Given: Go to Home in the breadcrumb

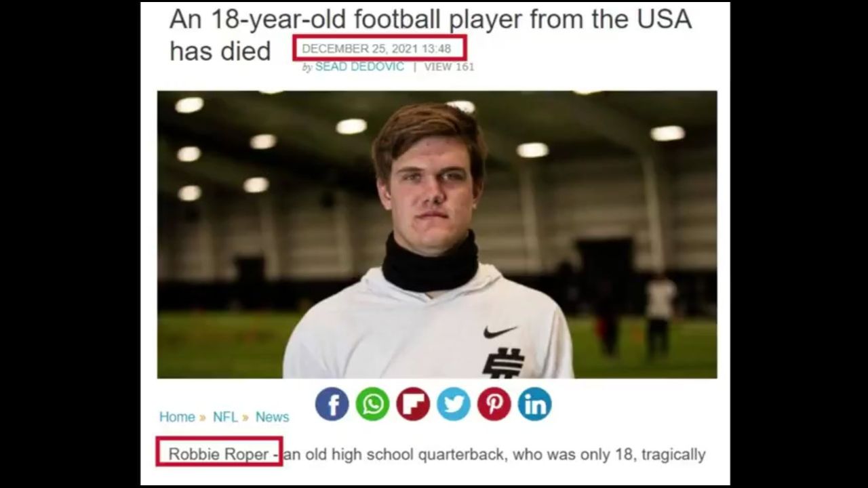Looking at the screenshot, I should tap(177, 417).
